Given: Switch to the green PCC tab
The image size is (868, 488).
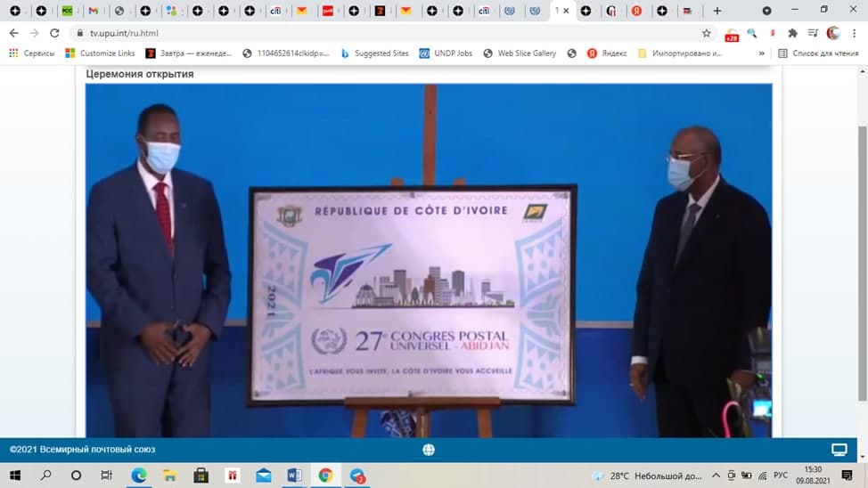Looking at the screenshot, I should (68, 11).
